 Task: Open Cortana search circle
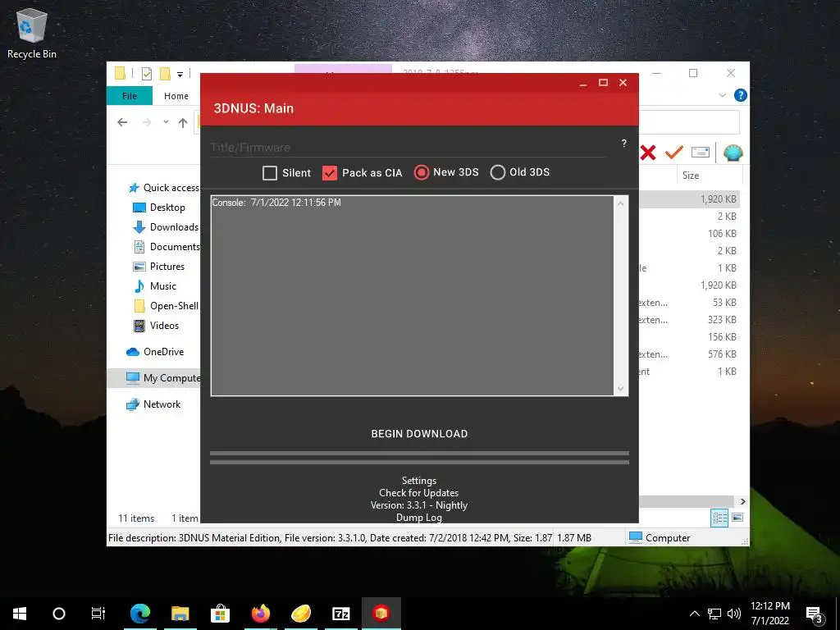coord(59,614)
